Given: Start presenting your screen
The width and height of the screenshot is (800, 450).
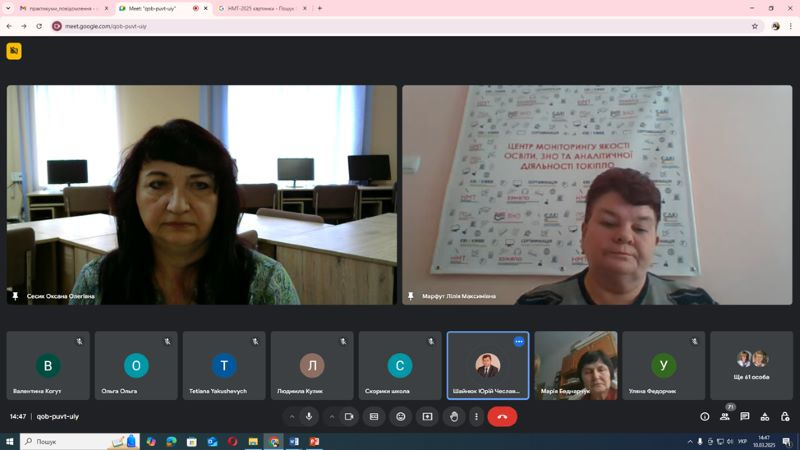Looking at the screenshot, I should click(427, 416).
